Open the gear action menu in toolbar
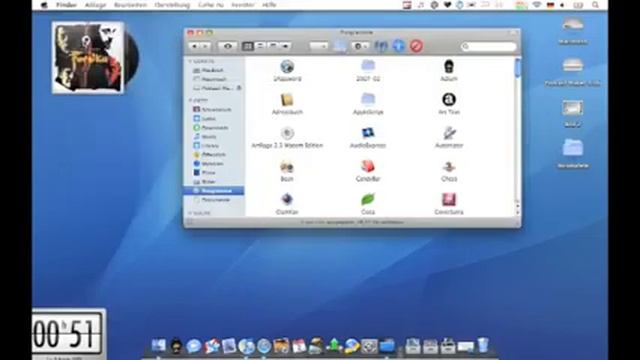Viewport: 640px width, 360px height. (360, 46)
